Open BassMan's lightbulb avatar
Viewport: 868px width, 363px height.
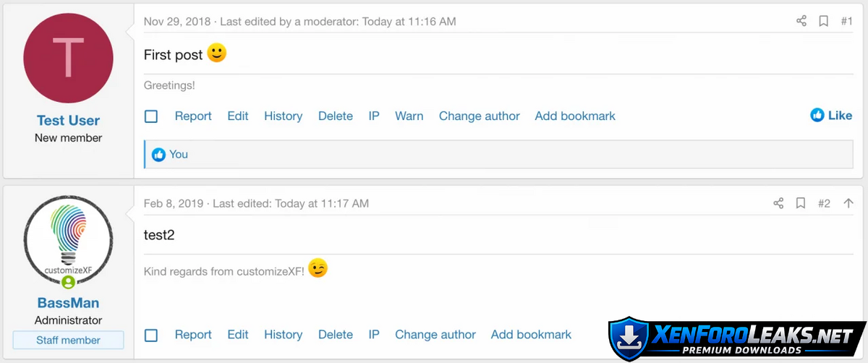click(69, 240)
